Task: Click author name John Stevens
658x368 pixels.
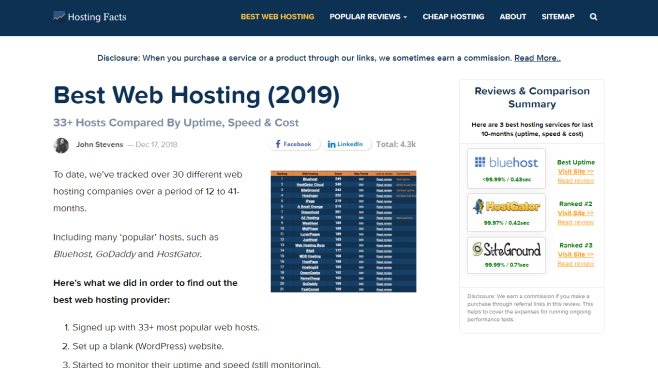Action: [99, 144]
